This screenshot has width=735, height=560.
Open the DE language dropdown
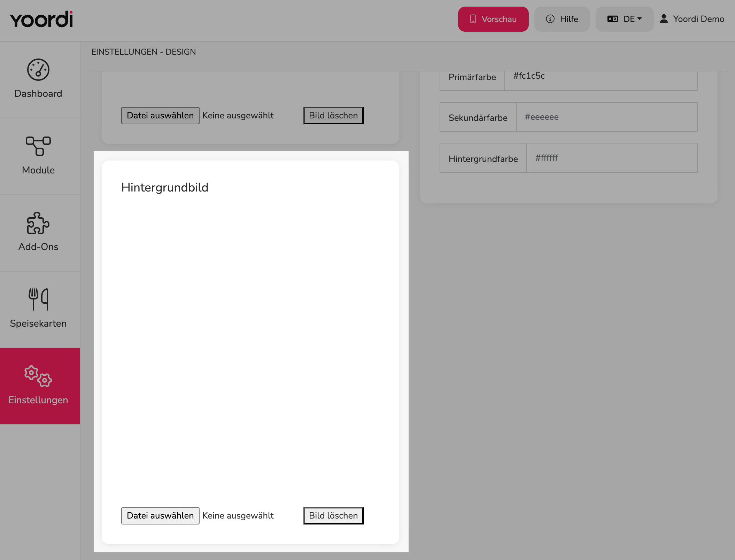[625, 19]
